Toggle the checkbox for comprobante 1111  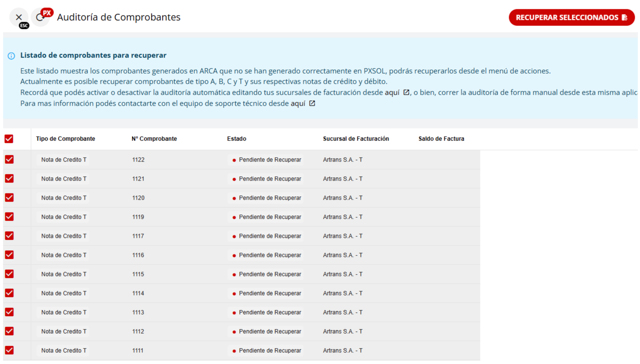coord(9,350)
